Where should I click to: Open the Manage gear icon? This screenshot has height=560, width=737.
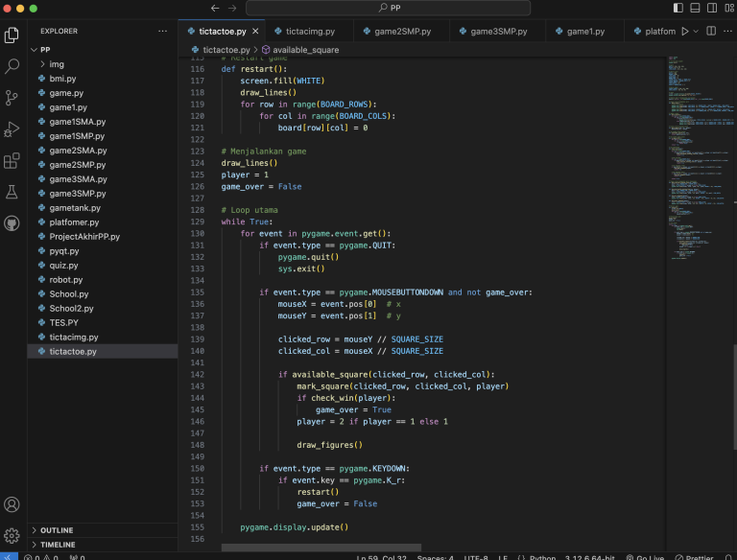tap(12, 536)
